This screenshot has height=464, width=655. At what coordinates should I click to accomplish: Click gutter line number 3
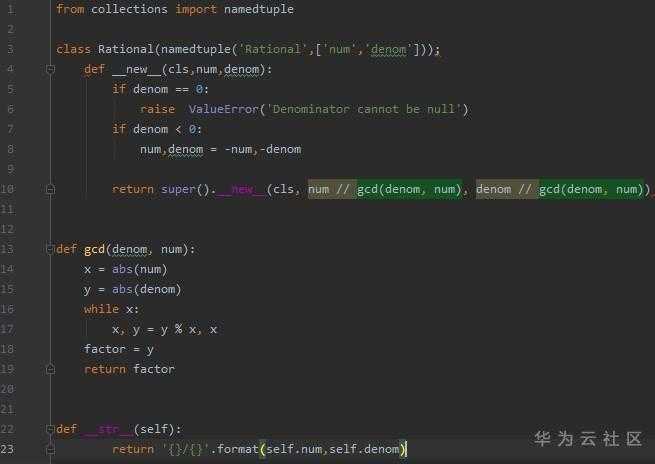pos(11,49)
